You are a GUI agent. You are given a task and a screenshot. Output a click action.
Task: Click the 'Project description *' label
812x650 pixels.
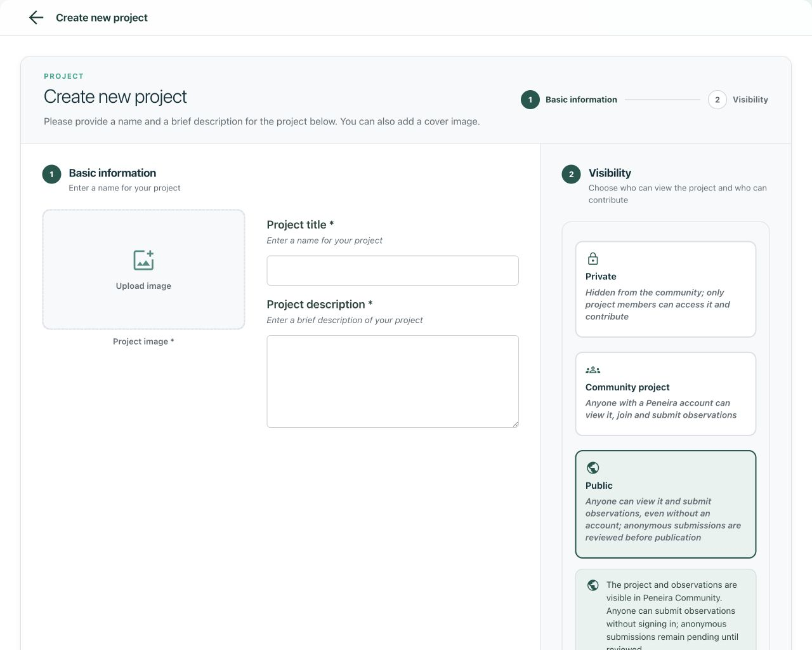click(320, 305)
